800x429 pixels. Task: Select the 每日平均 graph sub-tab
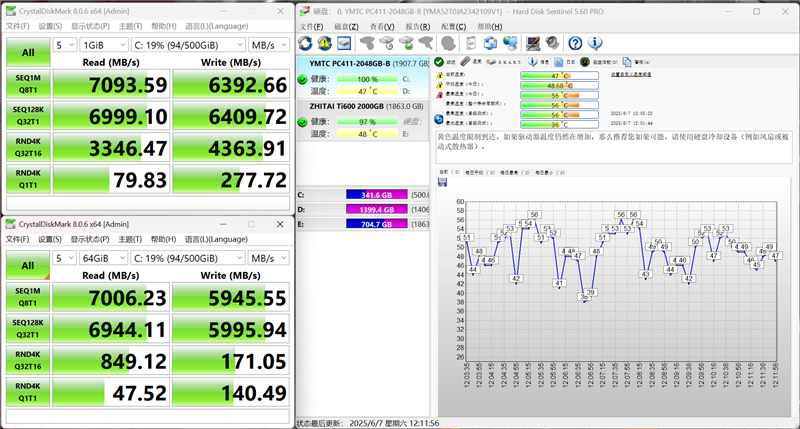click(480, 172)
